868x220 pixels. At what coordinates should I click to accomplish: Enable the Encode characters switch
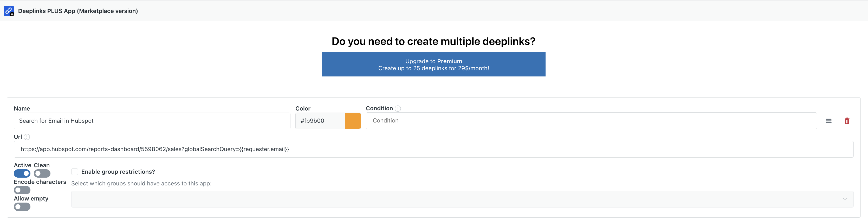pos(22,190)
